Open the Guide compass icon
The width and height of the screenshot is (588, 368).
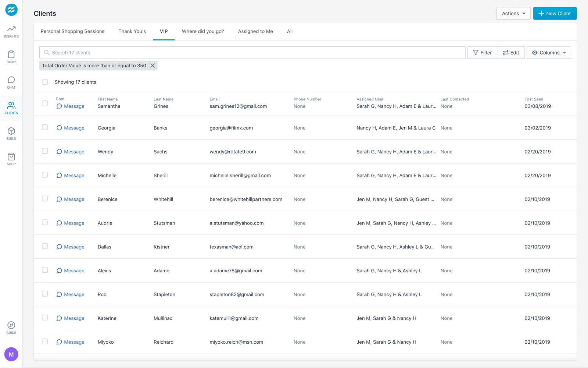tap(11, 328)
